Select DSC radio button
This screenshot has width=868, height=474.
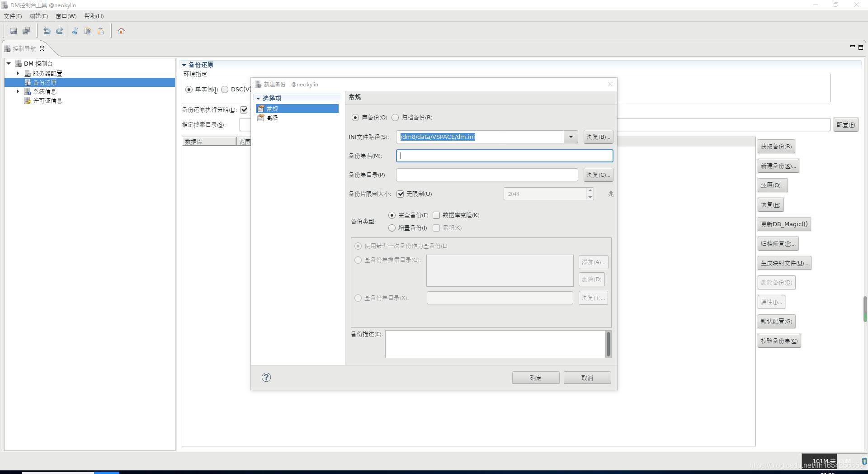click(225, 90)
